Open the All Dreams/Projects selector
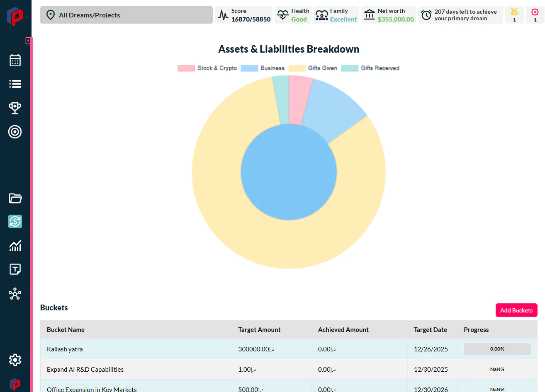Image resolution: width=545 pixels, height=392 pixels. click(127, 15)
